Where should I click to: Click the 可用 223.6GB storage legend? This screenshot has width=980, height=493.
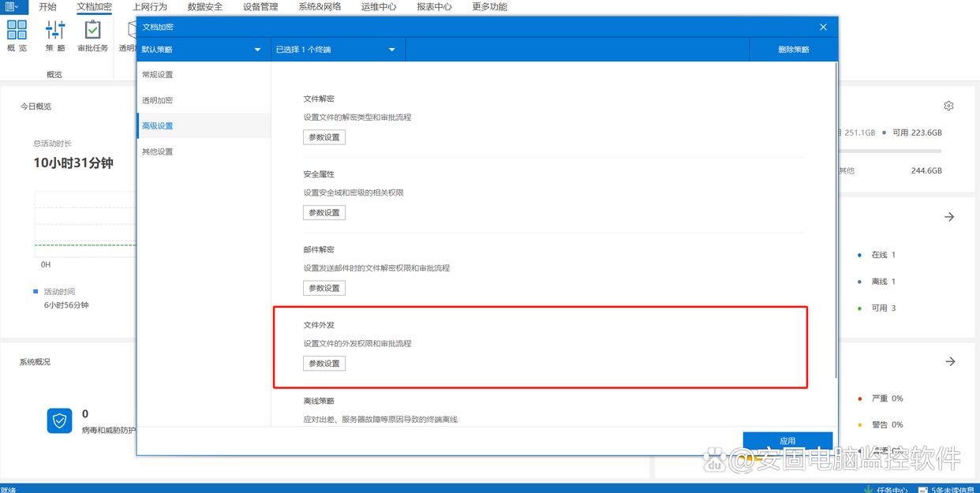pyautogui.click(x=912, y=133)
